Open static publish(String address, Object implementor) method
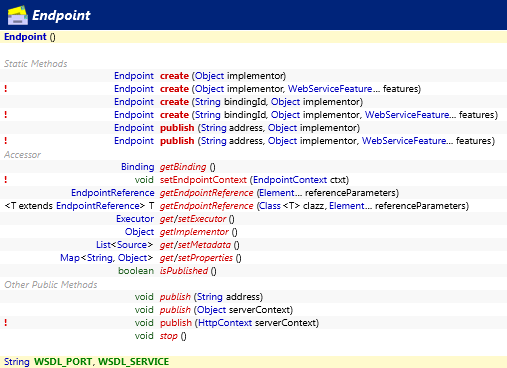 click(x=177, y=128)
